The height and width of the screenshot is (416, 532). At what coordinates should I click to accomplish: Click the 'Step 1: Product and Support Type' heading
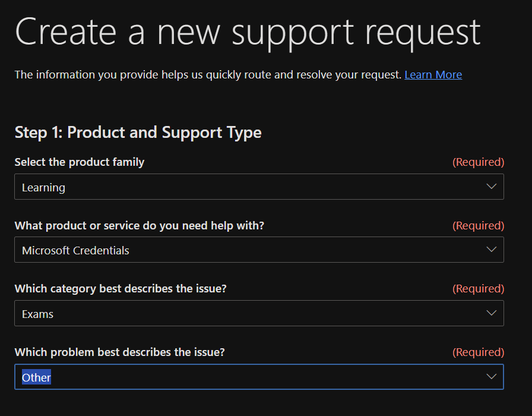click(138, 133)
